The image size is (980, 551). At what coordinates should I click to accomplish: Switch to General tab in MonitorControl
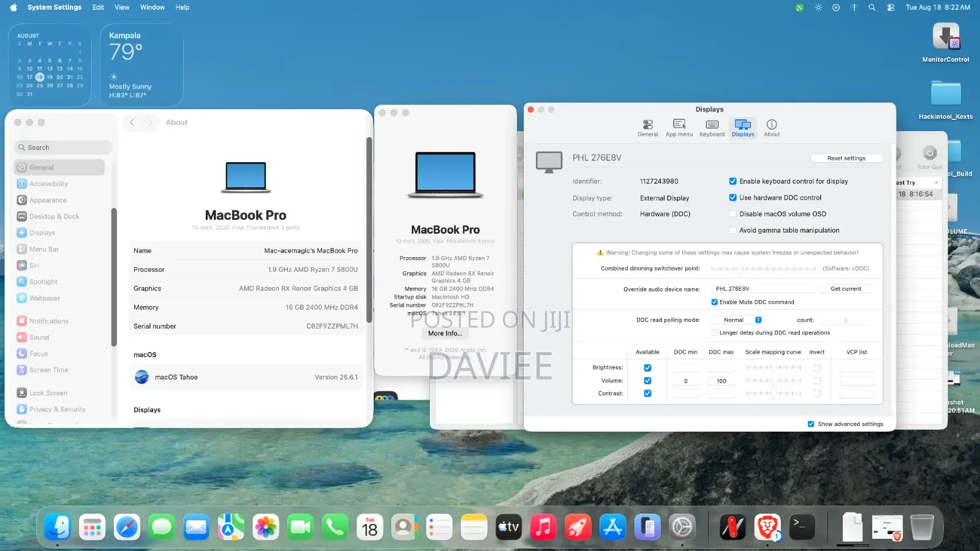[x=647, y=128]
